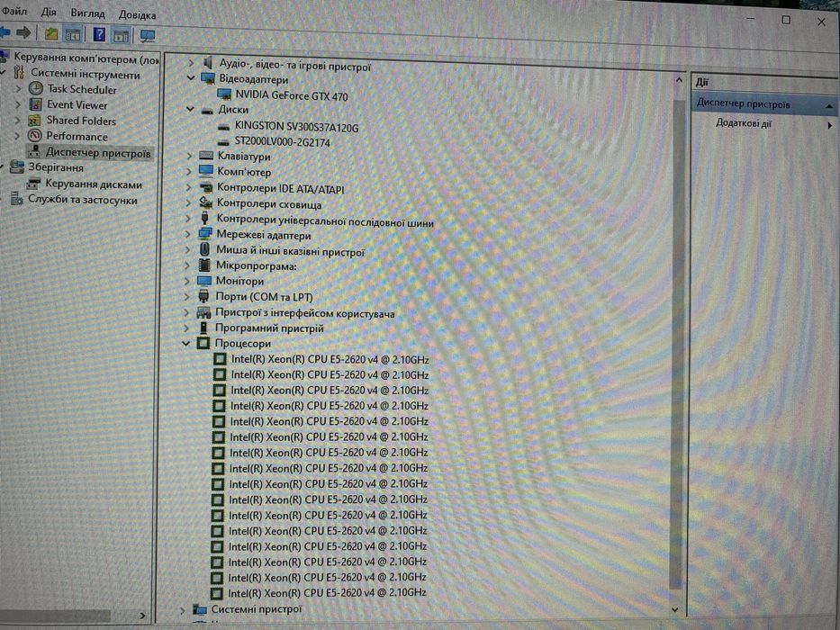
Task: Open the Файл menu
Action: (x=14, y=11)
